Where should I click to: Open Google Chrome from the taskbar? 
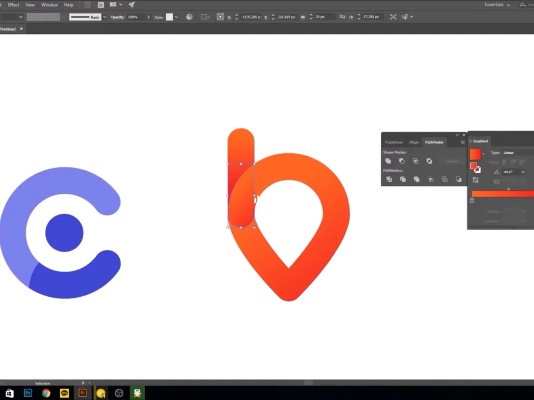(x=46, y=394)
